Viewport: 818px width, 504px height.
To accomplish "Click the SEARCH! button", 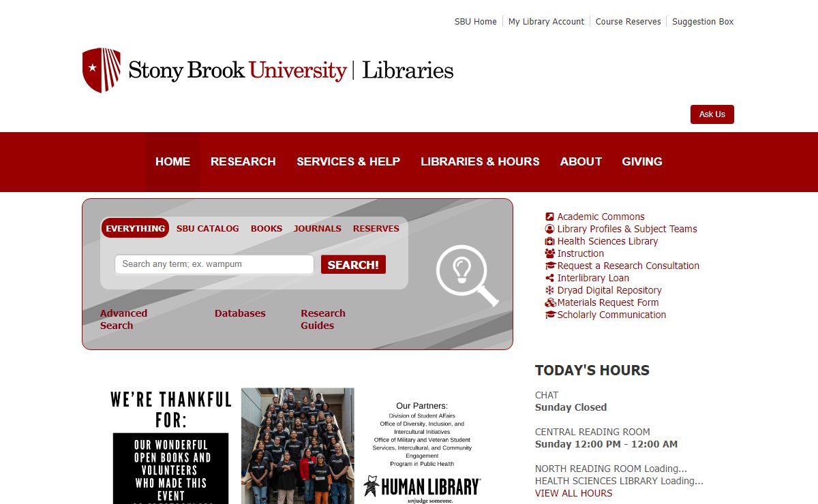I will pos(353,264).
